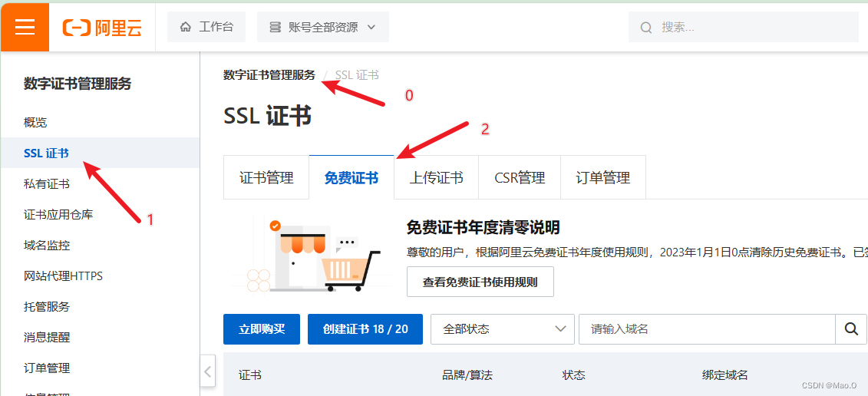868x396 pixels.
Task: Switch to the 订单管理 tab
Action: [x=603, y=177]
